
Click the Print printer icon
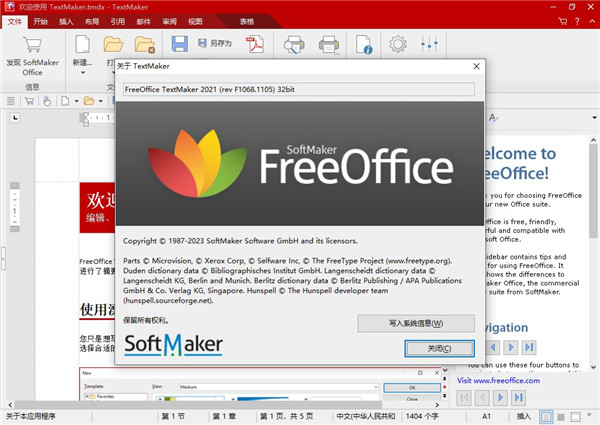click(x=328, y=45)
